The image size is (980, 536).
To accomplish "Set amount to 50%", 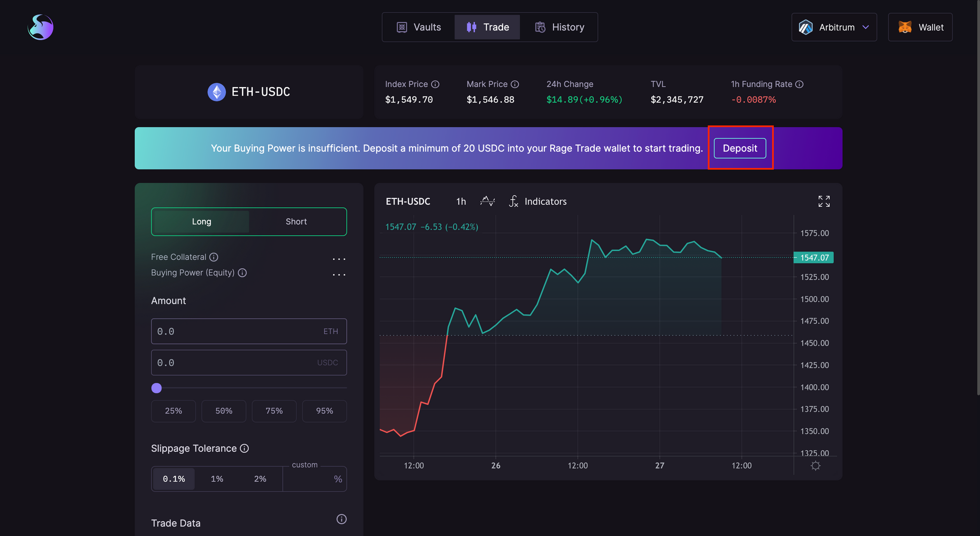I will pos(224,411).
